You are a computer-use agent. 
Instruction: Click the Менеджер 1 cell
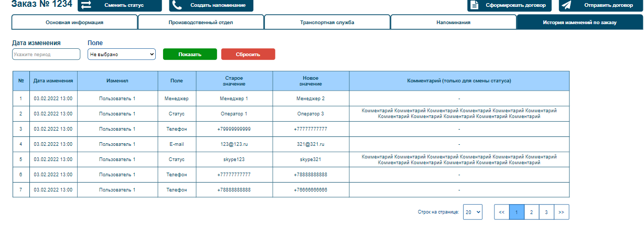(234, 99)
